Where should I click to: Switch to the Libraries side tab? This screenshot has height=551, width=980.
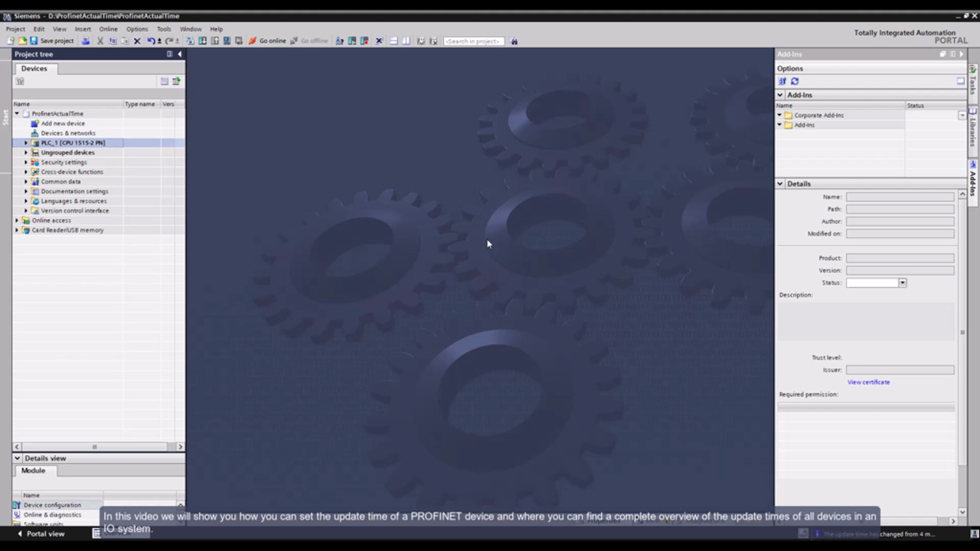coord(973,126)
